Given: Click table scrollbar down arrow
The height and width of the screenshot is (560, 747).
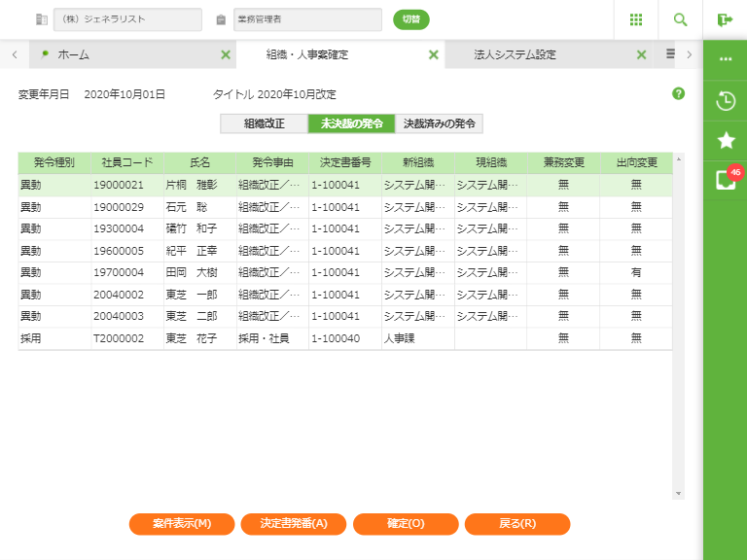Looking at the screenshot, I should point(678,494).
